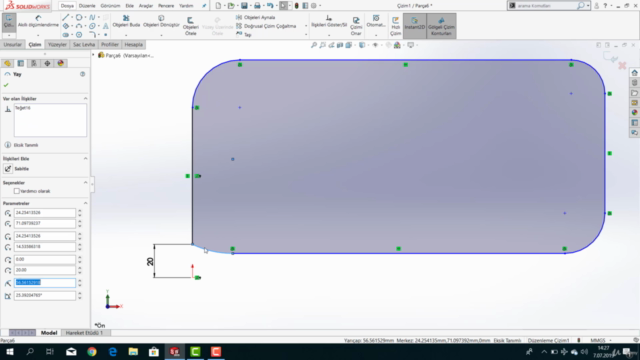This screenshot has width=640, height=360.
Task: Click the Model tab at bottom
Action: (49, 333)
